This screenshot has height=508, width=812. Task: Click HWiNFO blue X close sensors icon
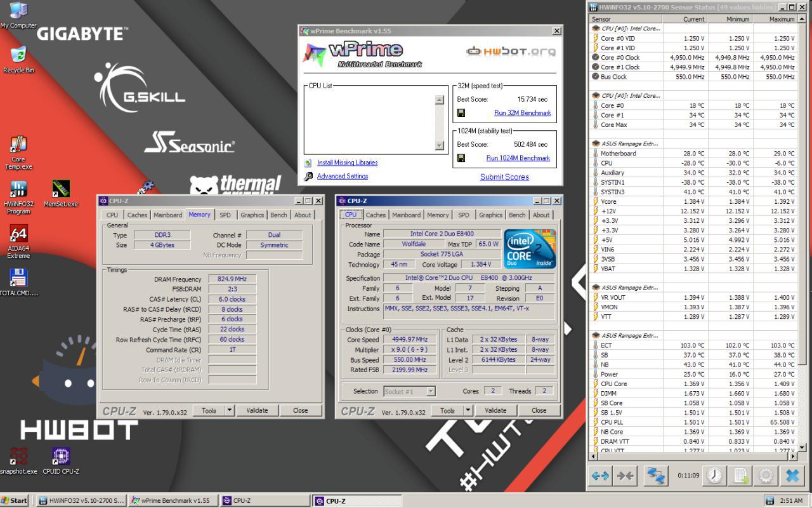click(x=792, y=475)
